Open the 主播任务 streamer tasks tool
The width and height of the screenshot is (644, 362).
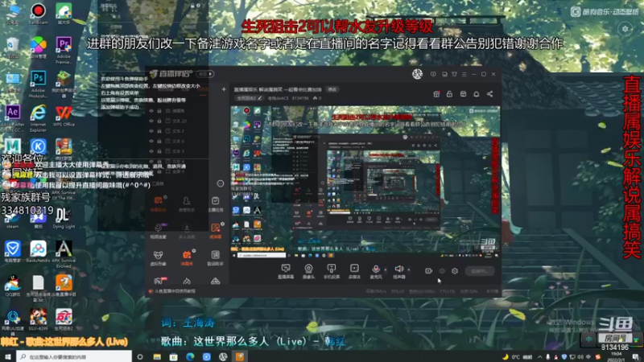(215, 204)
